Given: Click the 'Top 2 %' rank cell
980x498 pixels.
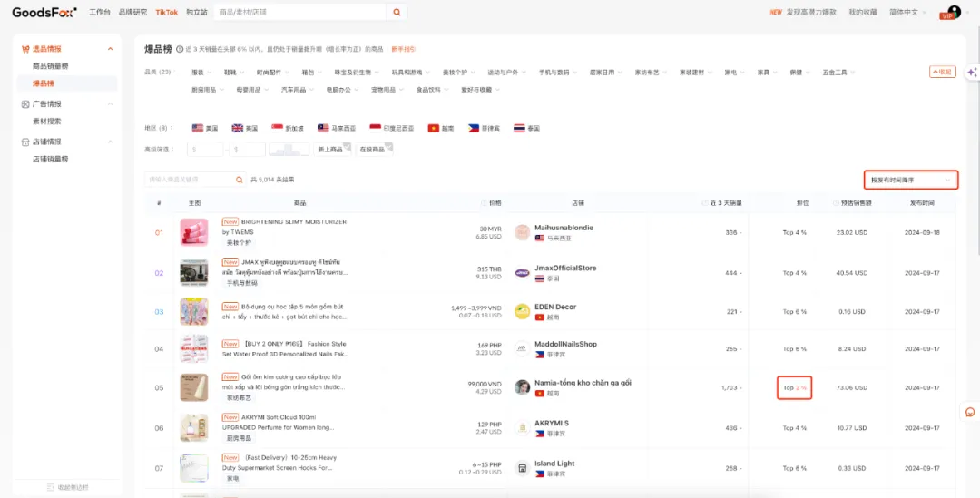Looking at the screenshot, I should coord(794,388).
